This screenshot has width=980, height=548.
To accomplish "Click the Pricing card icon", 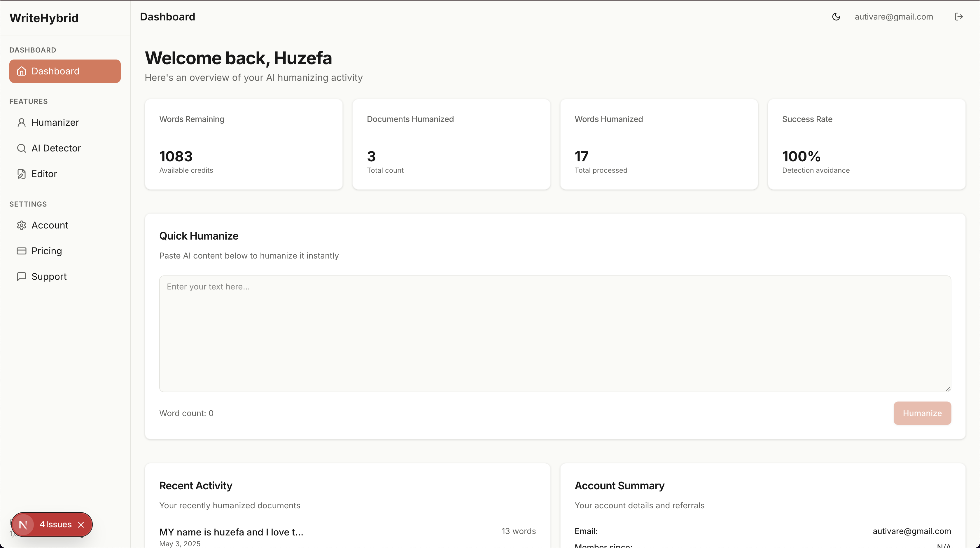I will click(22, 251).
